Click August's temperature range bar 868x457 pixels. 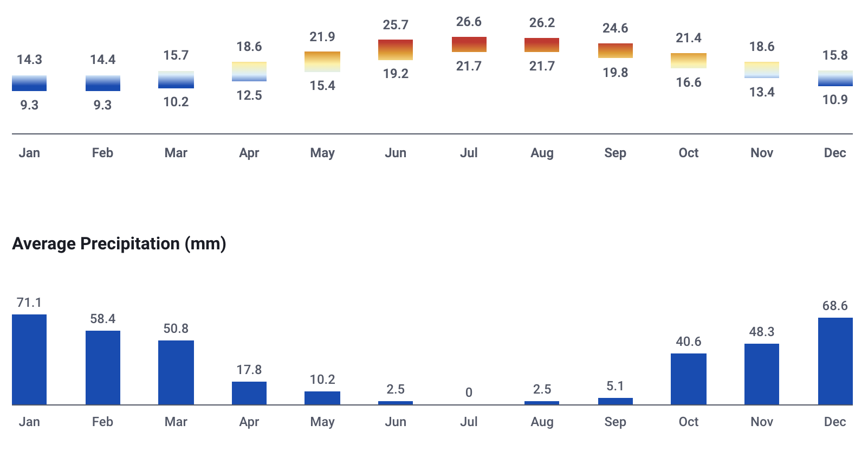542,45
